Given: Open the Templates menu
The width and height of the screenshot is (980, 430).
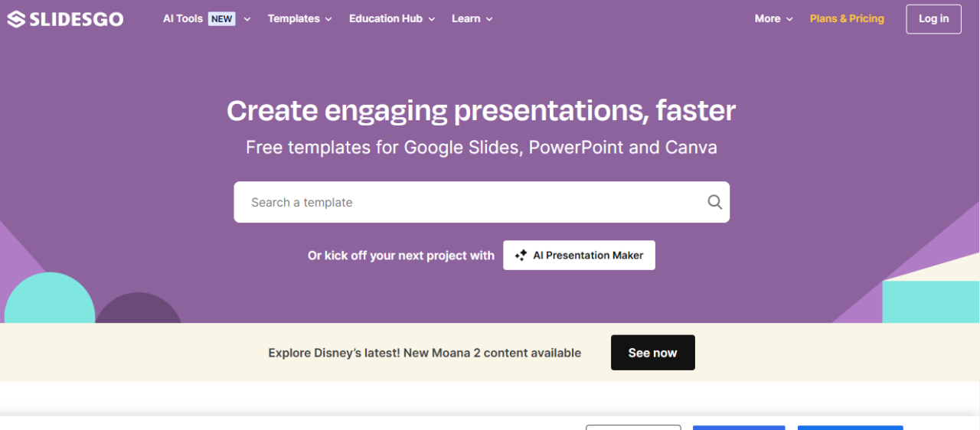Looking at the screenshot, I should (x=299, y=19).
